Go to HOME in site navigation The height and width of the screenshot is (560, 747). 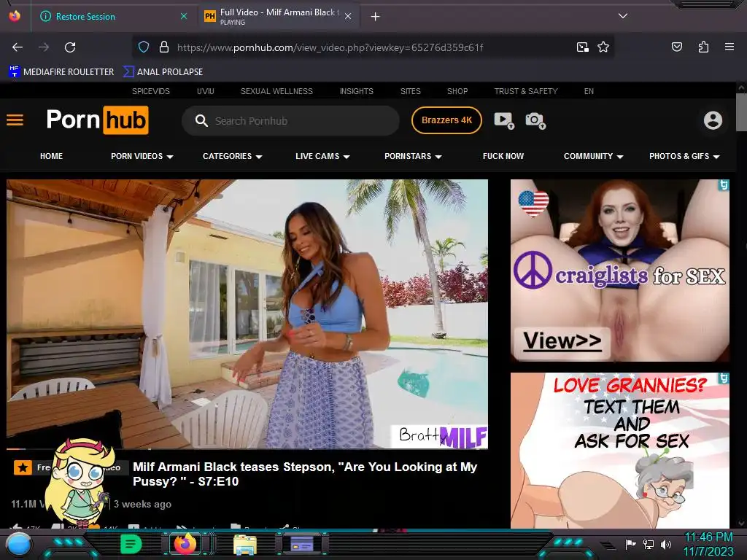[52, 156]
